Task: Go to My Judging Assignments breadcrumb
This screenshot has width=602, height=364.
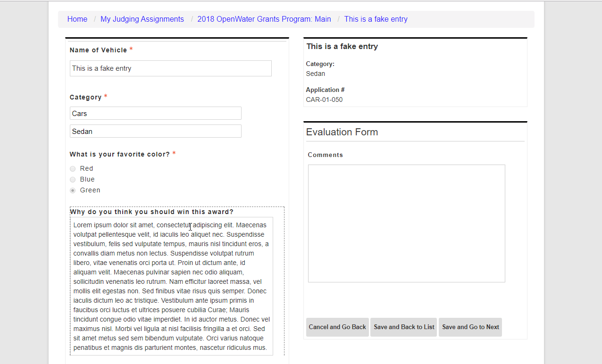Action: tap(142, 19)
